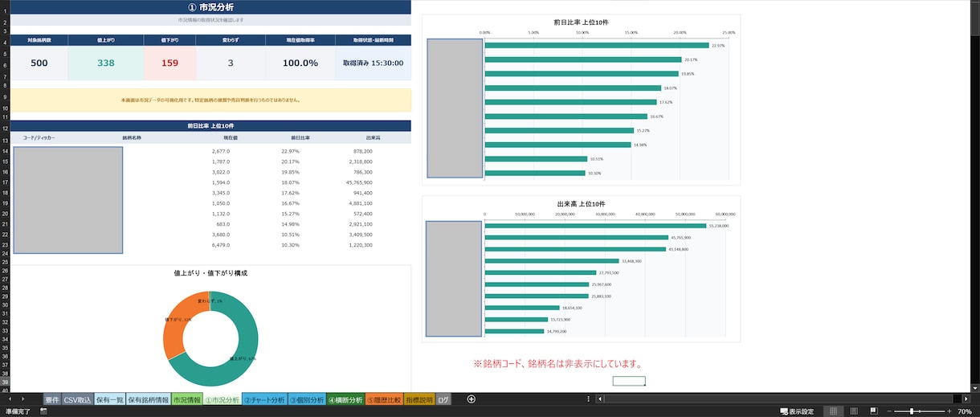Switch to Page Layout view icon
Viewport: 980px width, 417px height.
853,411
